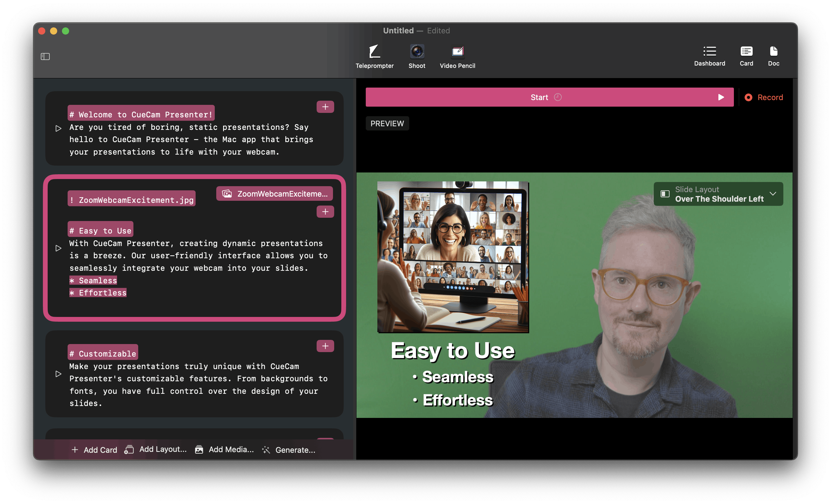Play the Welcome to CueCam Presenter card
The height and width of the screenshot is (504, 831).
coord(58,128)
